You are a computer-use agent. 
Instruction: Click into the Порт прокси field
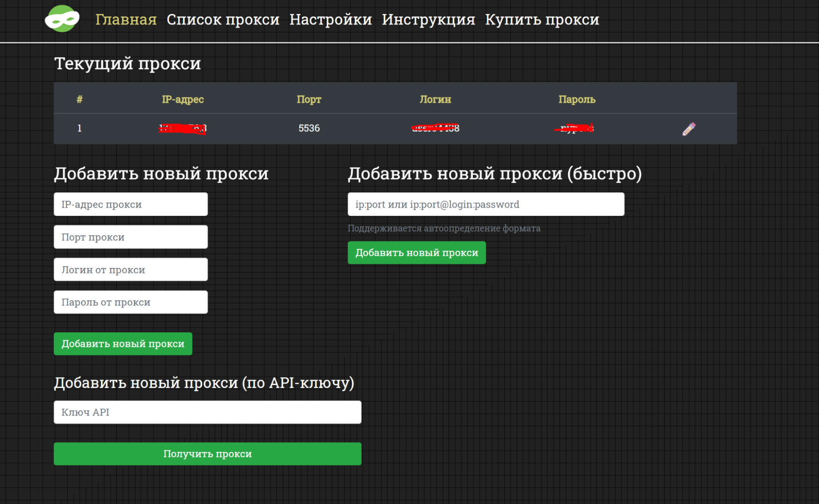pyautogui.click(x=131, y=237)
